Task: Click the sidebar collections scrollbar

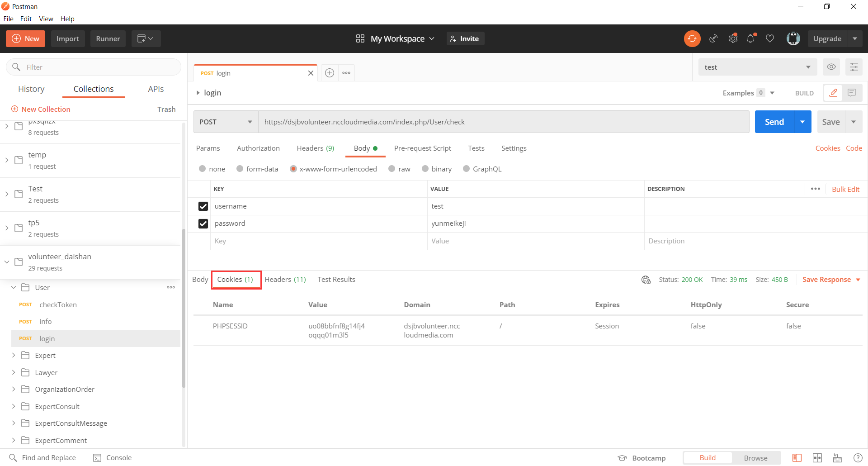Action: pos(184,308)
